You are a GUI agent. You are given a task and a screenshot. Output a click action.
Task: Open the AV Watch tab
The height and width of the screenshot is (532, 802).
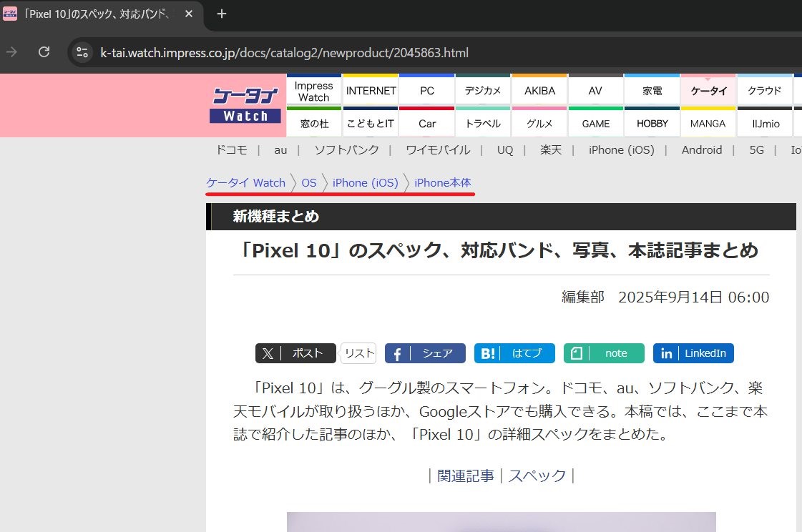pos(595,91)
